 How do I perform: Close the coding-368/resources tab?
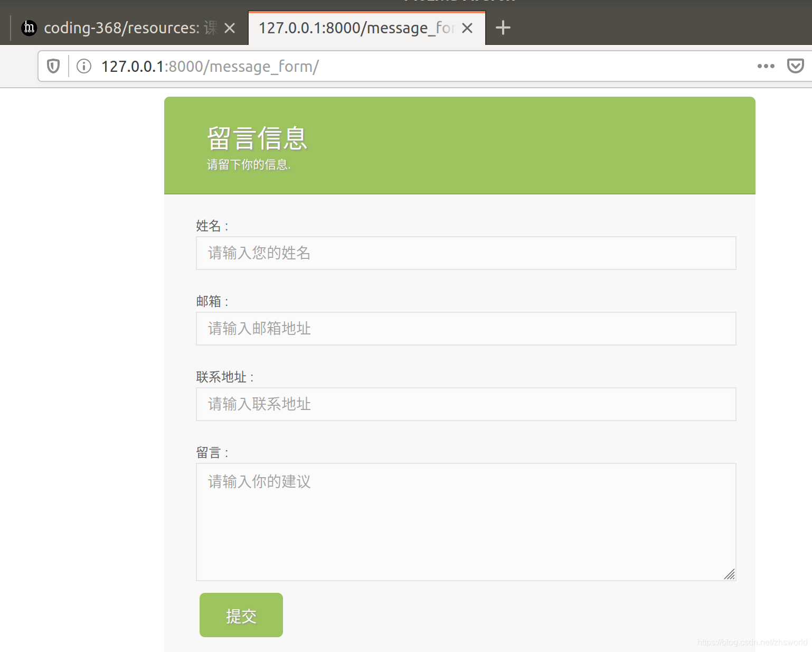tap(230, 28)
